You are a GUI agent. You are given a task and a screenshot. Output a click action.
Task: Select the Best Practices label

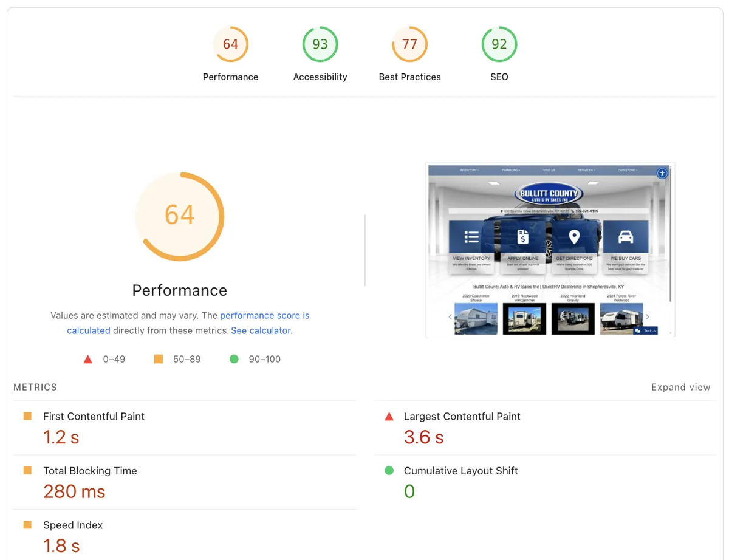pos(409,77)
